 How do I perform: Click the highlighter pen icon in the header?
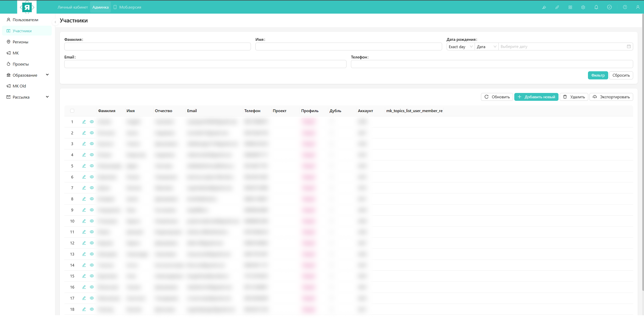tap(544, 7)
